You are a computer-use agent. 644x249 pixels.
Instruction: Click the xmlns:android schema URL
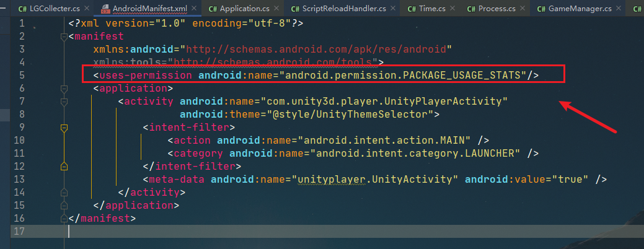point(316,50)
